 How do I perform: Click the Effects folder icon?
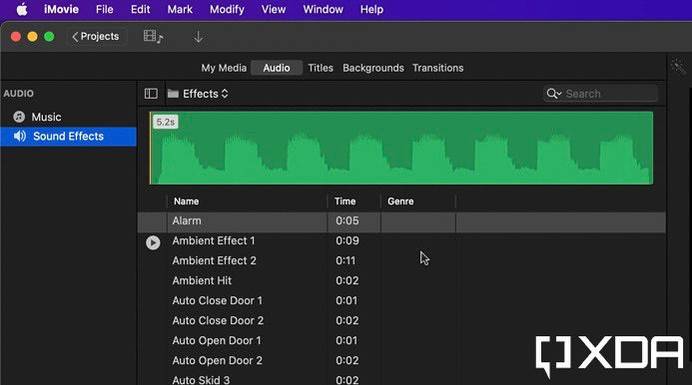coord(173,94)
